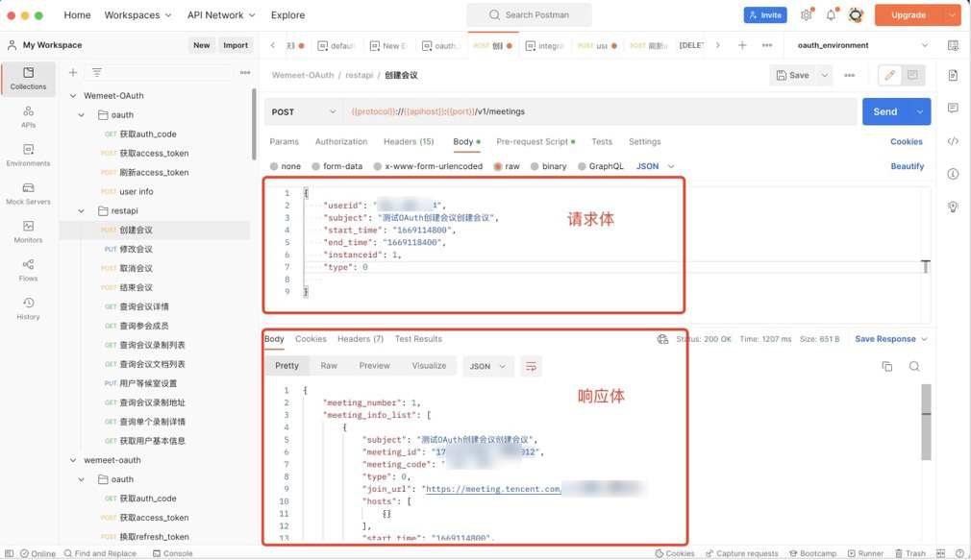Viewport: 971px width, 560px height.
Task: Open the Trash in the status bar
Action: pyautogui.click(x=909, y=553)
